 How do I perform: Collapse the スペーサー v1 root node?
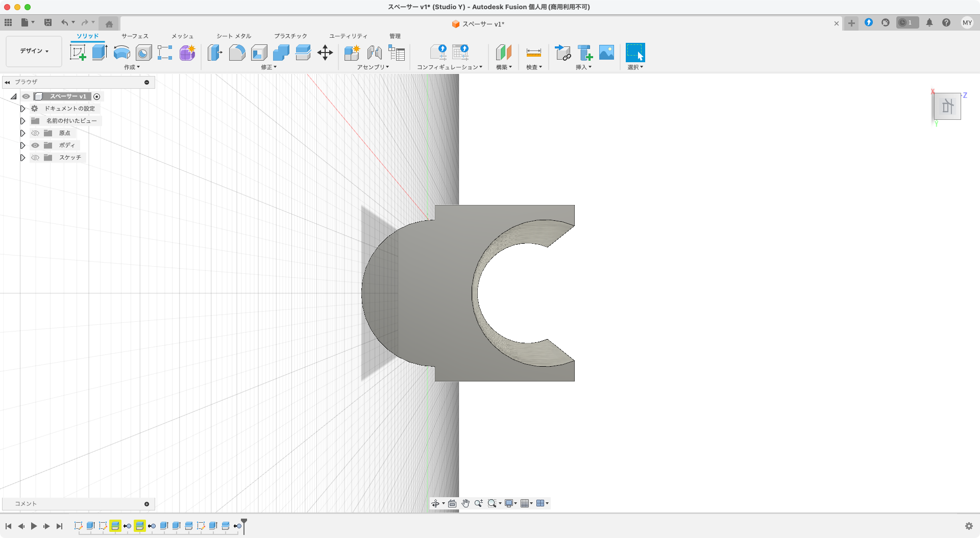[14, 96]
